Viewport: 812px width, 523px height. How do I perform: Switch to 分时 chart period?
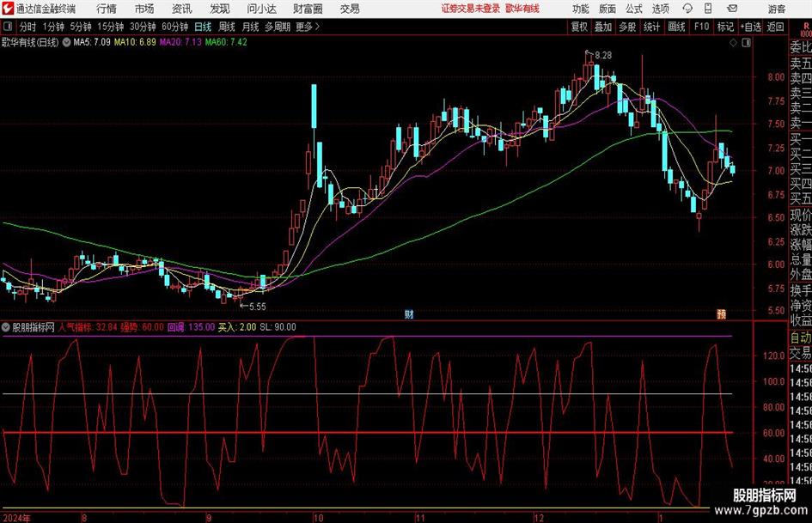27,27
